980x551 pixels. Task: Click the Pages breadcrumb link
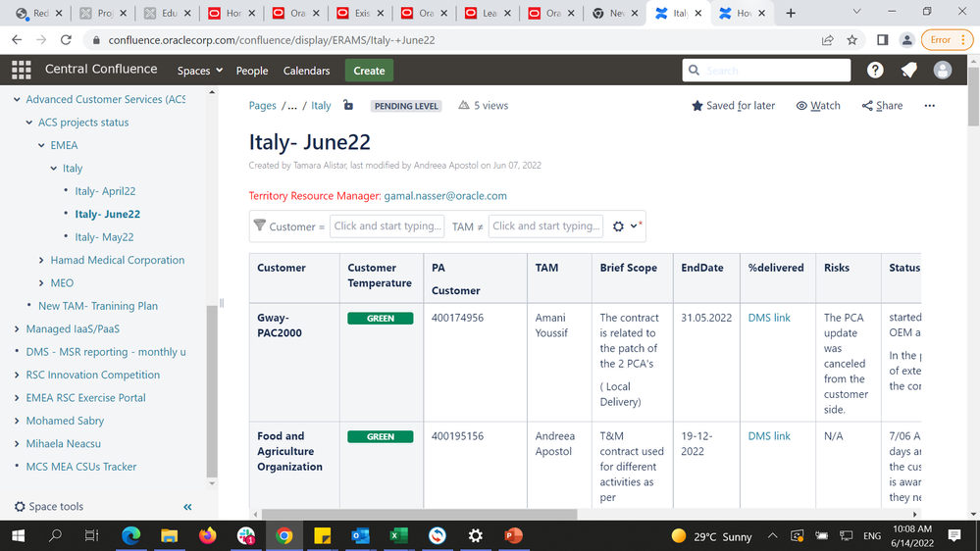[263, 106]
